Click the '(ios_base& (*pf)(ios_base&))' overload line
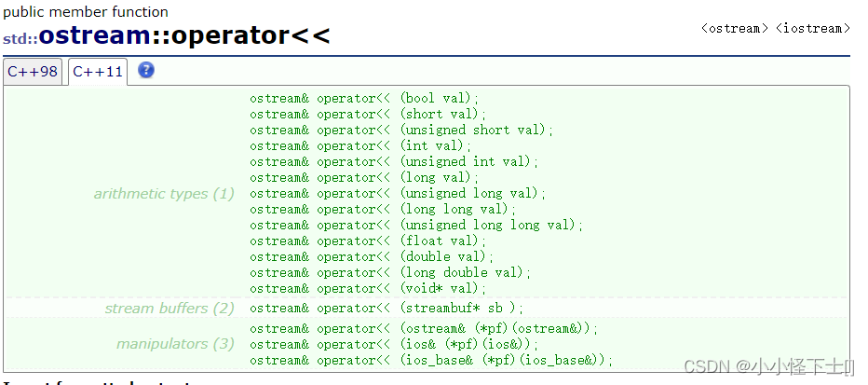868x385 pixels. (431, 361)
